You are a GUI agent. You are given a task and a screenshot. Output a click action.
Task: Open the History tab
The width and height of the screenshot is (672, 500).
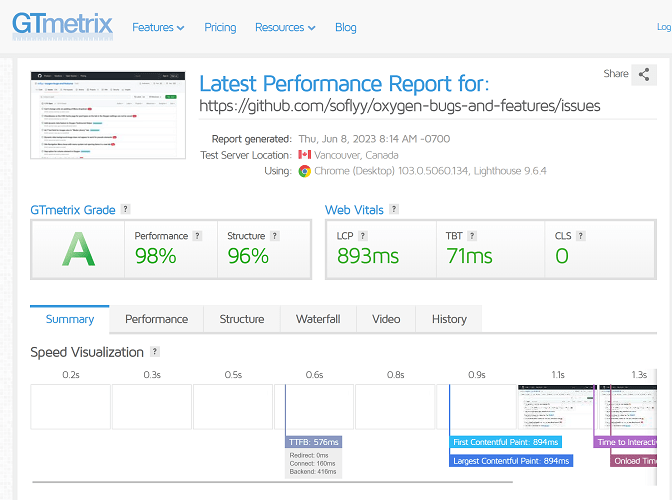pyautogui.click(x=449, y=319)
